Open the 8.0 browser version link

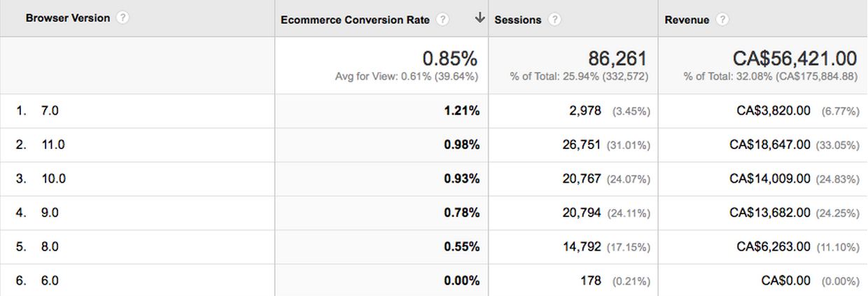coord(50,247)
